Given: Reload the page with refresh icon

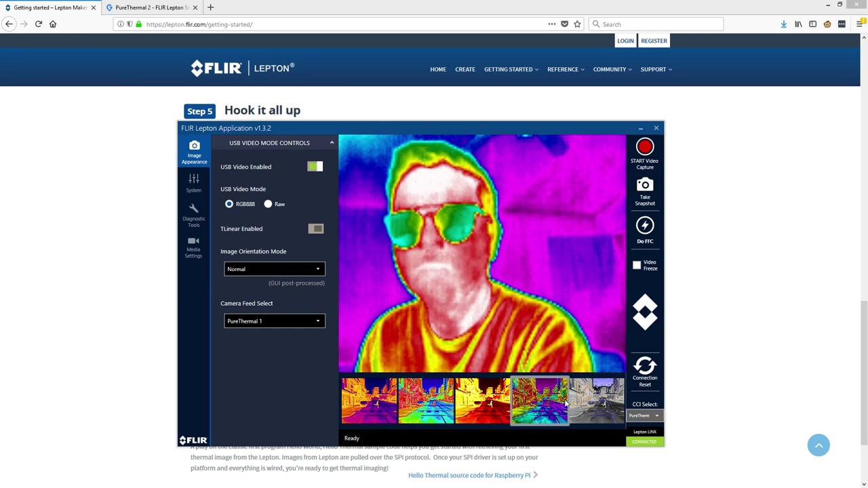Looking at the screenshot, I should [39, 24].
